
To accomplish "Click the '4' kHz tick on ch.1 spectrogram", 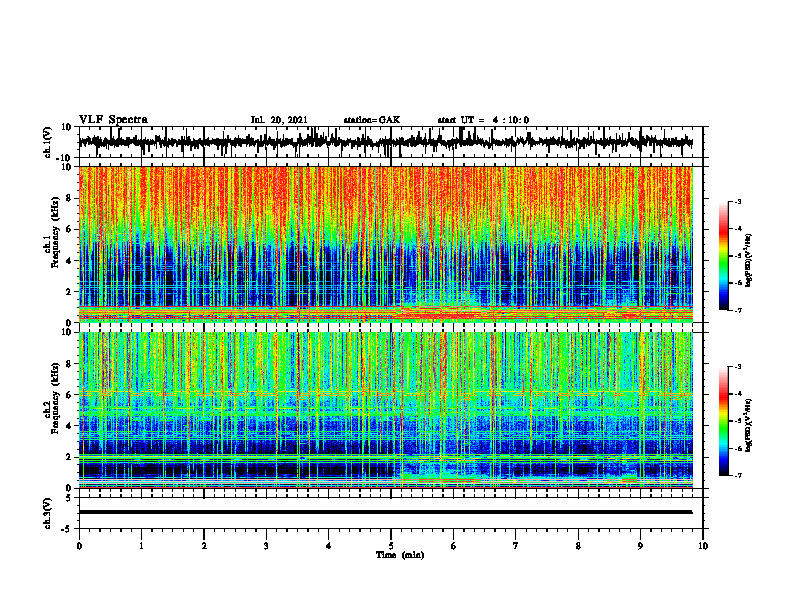I will 69,261.
